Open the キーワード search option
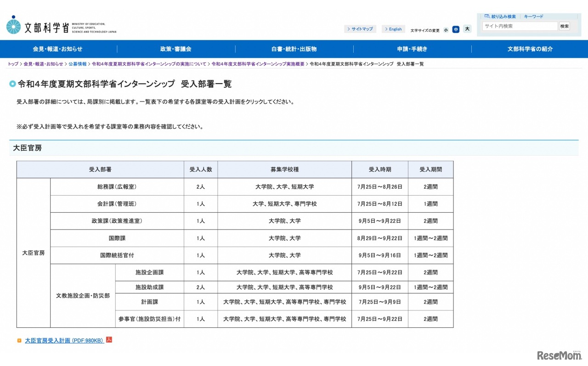Viewport: 588px width, 366px height. [x=533, y=16]
